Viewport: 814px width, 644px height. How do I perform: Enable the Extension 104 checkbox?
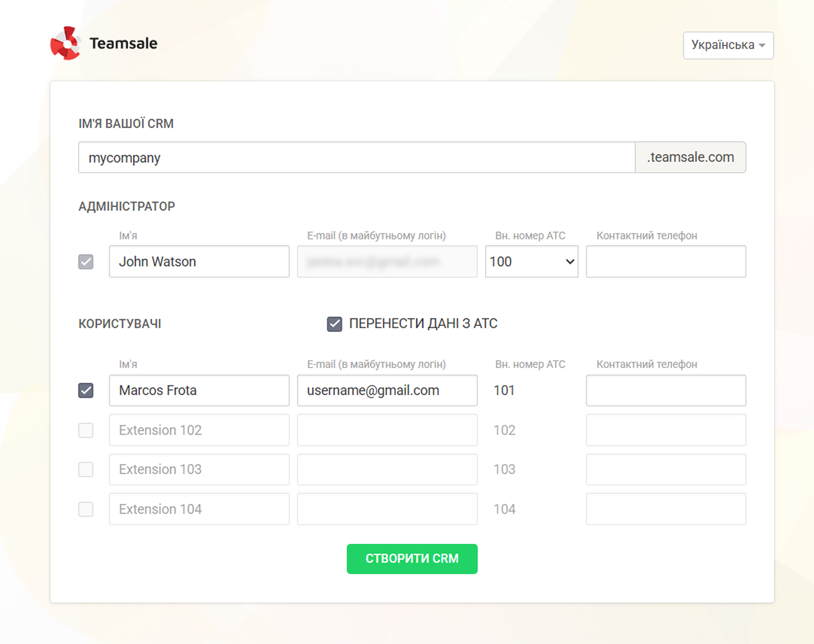coord(86,509)
